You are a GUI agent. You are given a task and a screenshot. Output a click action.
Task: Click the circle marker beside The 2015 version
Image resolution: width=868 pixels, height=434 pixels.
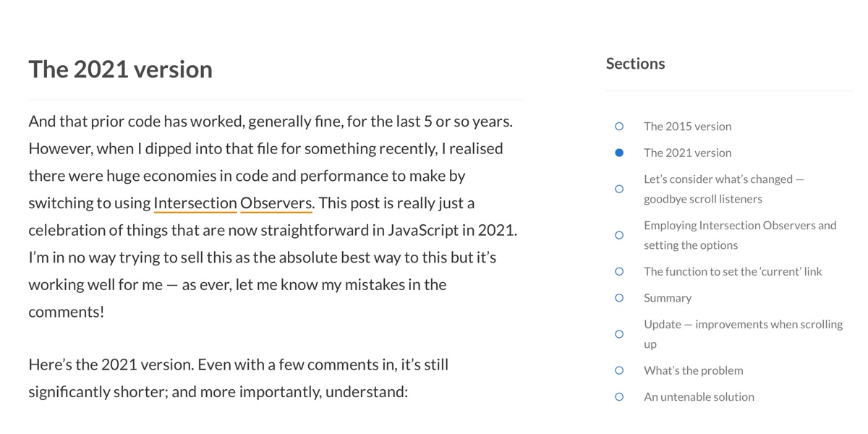[x=619, y=127]
